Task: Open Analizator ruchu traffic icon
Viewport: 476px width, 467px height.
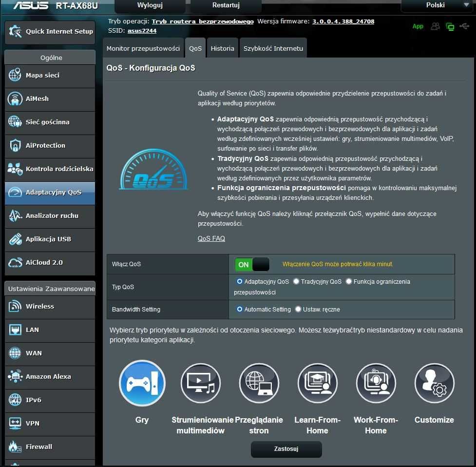Action: coord(15,215)
